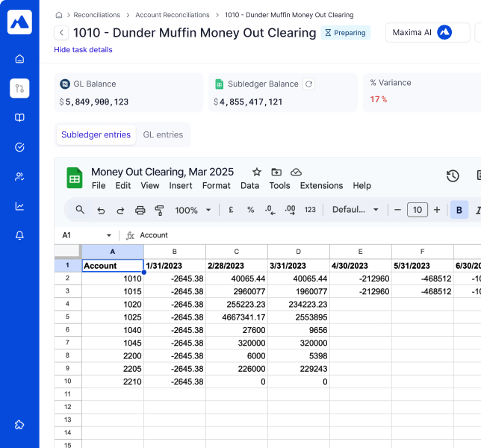Open the Default font dropdown

356,210
